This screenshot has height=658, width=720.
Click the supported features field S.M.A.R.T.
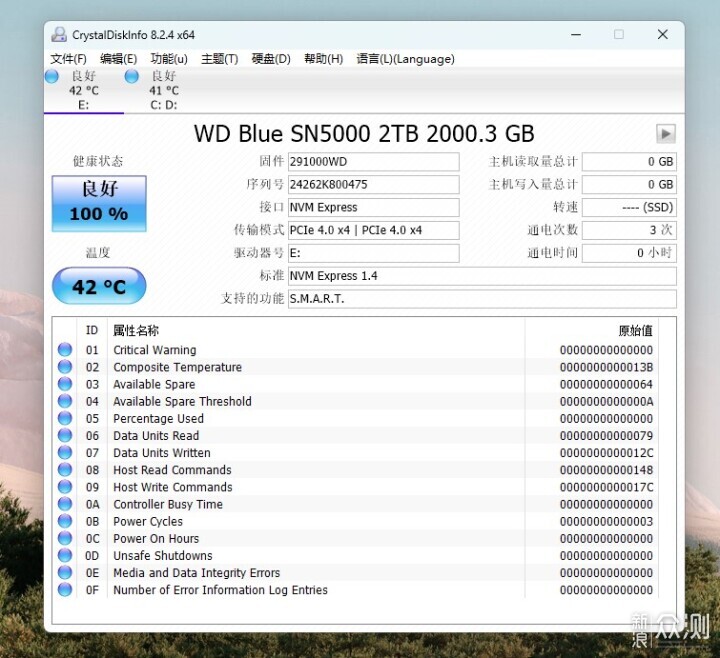482,299
